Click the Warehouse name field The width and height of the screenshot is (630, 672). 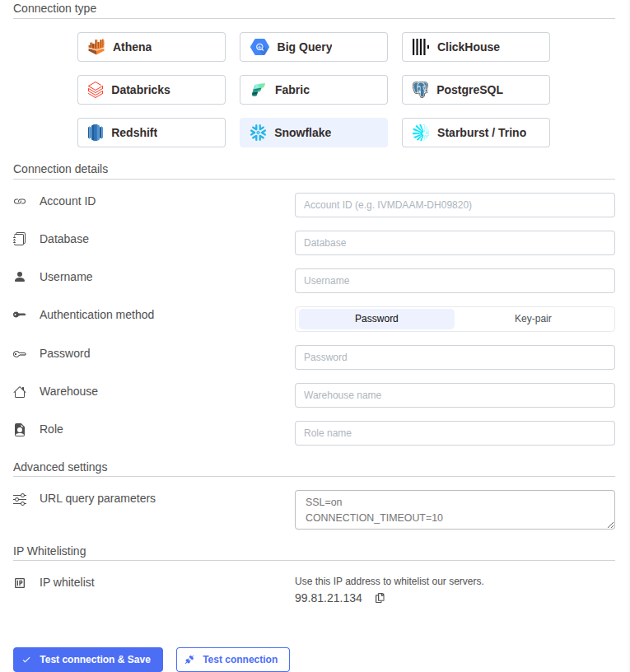[x=455, y=395]
